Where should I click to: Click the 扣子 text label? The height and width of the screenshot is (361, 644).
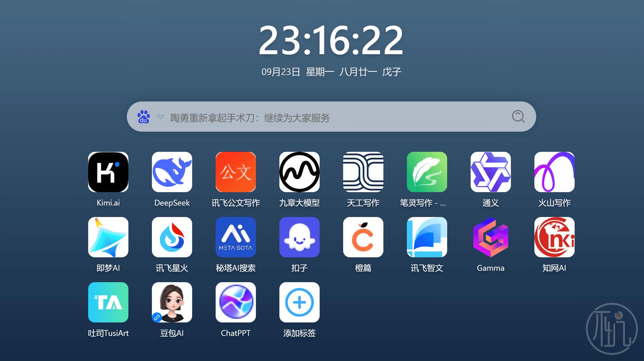[299, 268]
